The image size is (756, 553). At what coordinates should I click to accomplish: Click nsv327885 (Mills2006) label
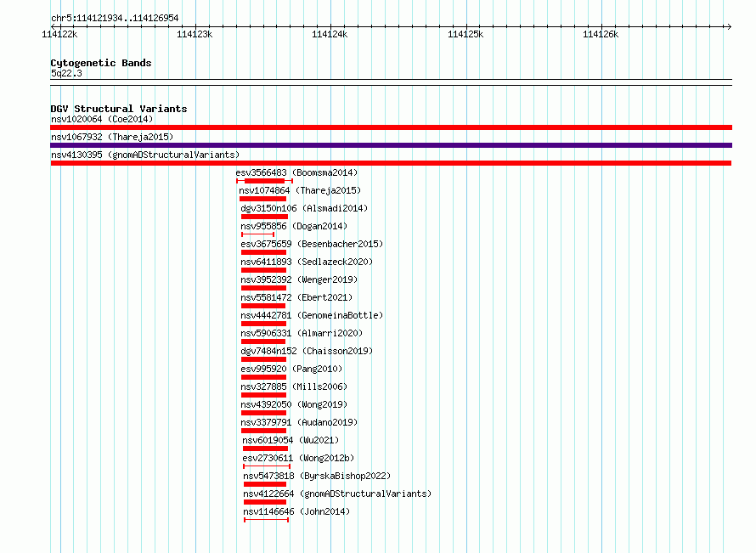pos(294,387)
